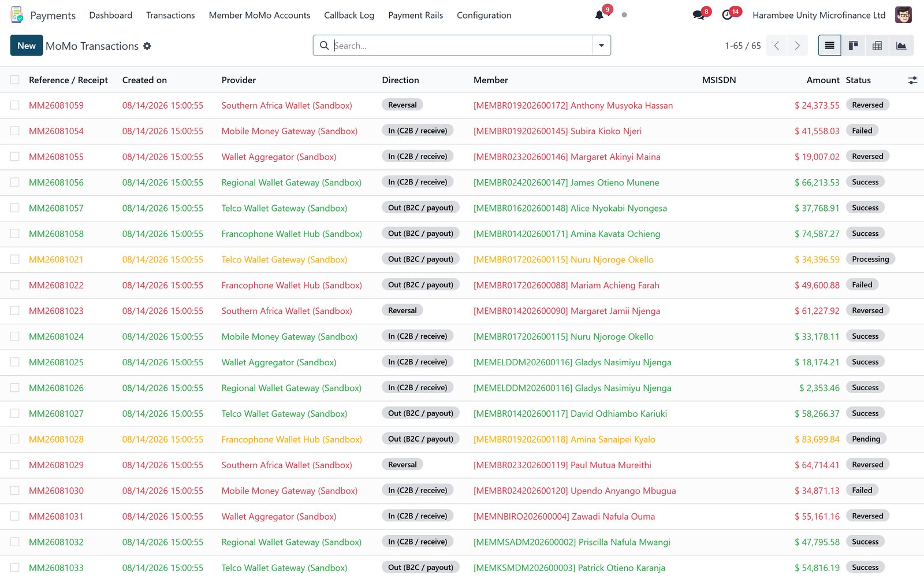The height and width of the screenshot is (578, 924).
Task: Sort by the Created on column header
Action: click(x=144, y=80)
